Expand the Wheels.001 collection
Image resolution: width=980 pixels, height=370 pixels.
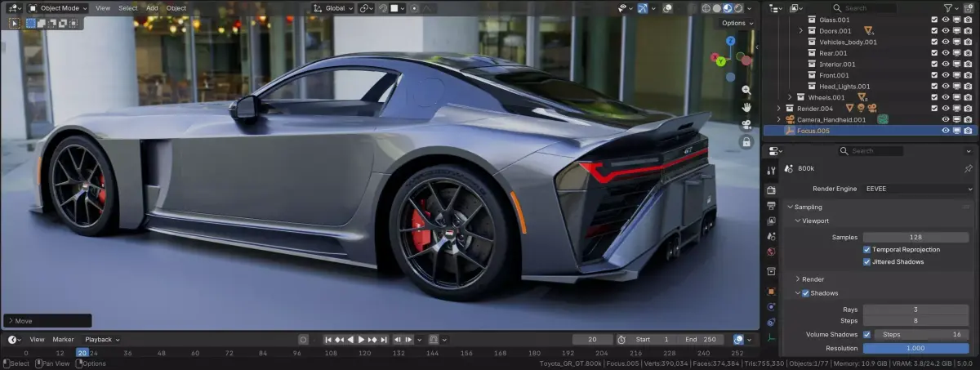click(x=789, y=97)
